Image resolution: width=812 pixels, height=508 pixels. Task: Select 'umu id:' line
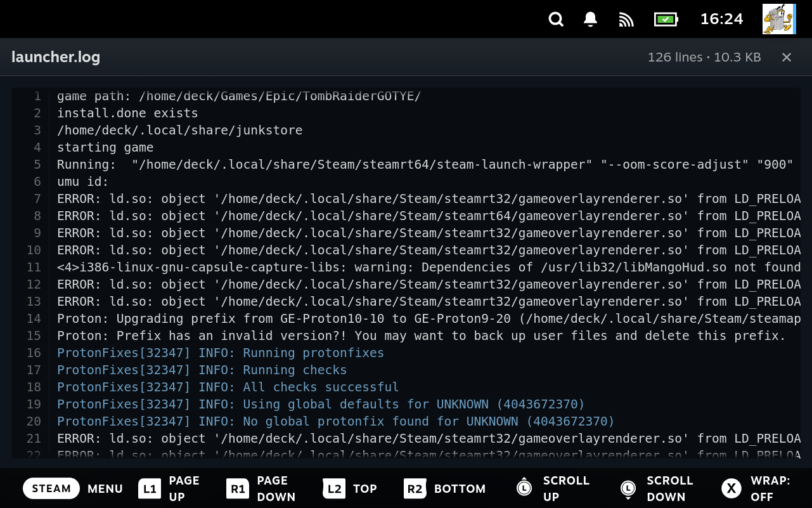[x=83, y=181]
